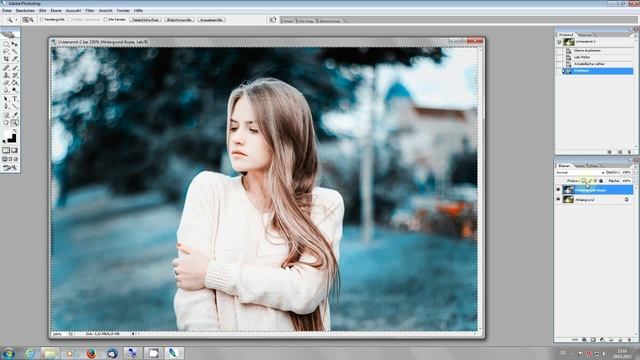Open the Datei menu
This screenshot has width=640, height=360.
(7, 11)
